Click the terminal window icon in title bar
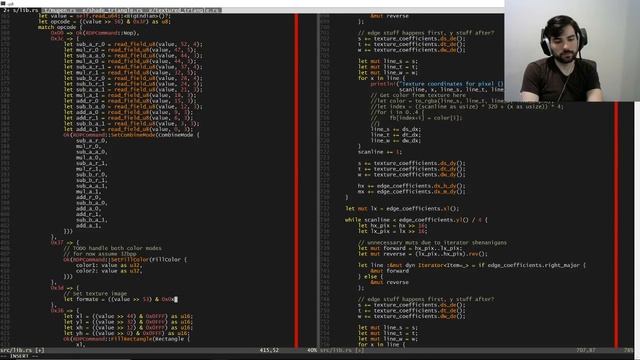The height and width of the screenshot is (360, 640). (3, 3)
